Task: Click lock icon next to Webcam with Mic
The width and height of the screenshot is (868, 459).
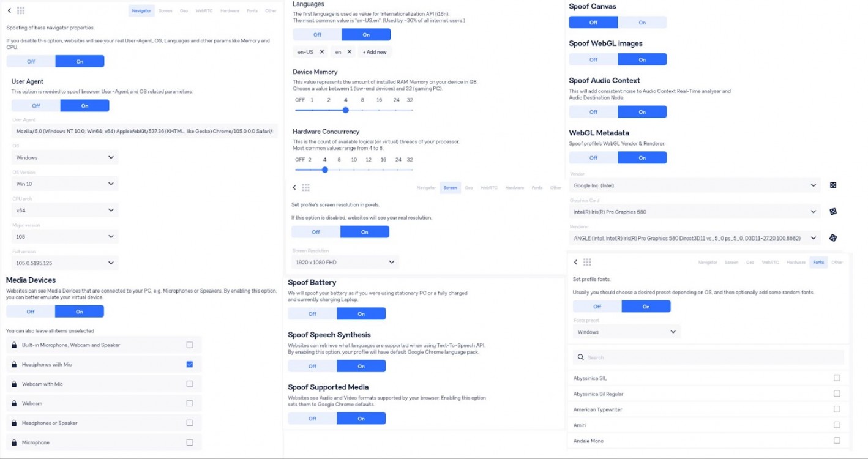Action: (x=14, y=384)
